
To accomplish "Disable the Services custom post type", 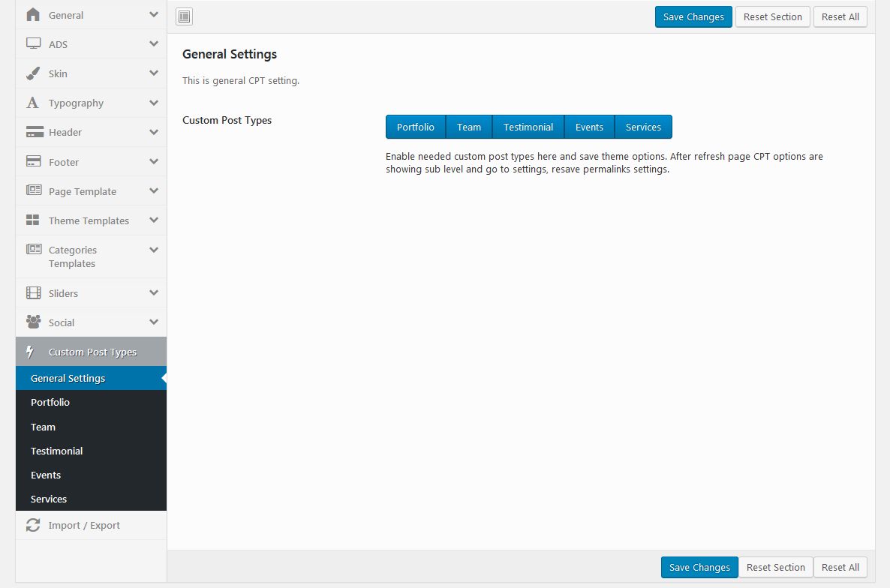I will (643, 127).
